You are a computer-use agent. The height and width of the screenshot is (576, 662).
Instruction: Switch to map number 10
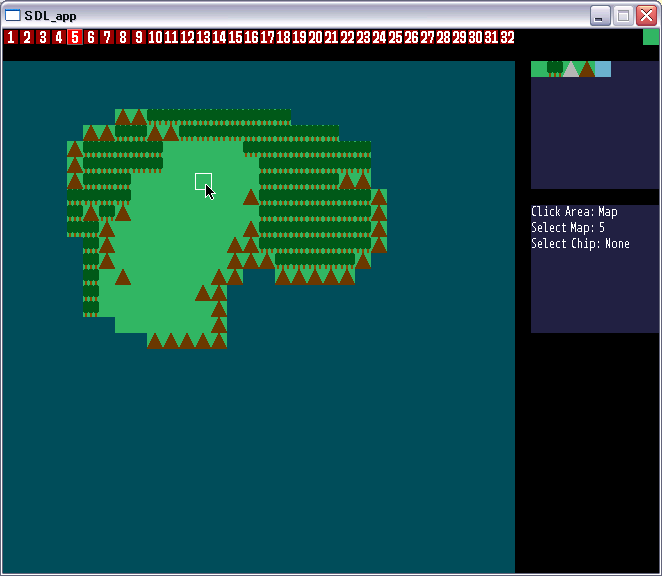[x=155, y=37]
